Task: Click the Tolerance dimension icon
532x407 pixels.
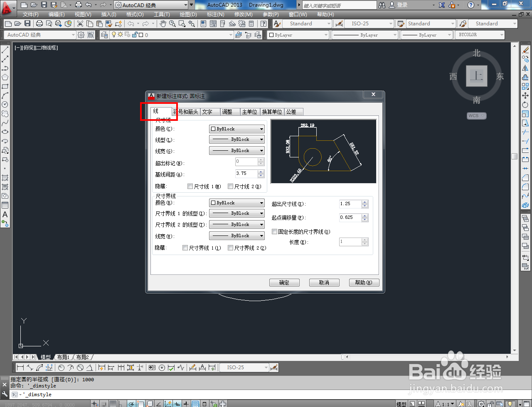Action: [x=152, y=368]
